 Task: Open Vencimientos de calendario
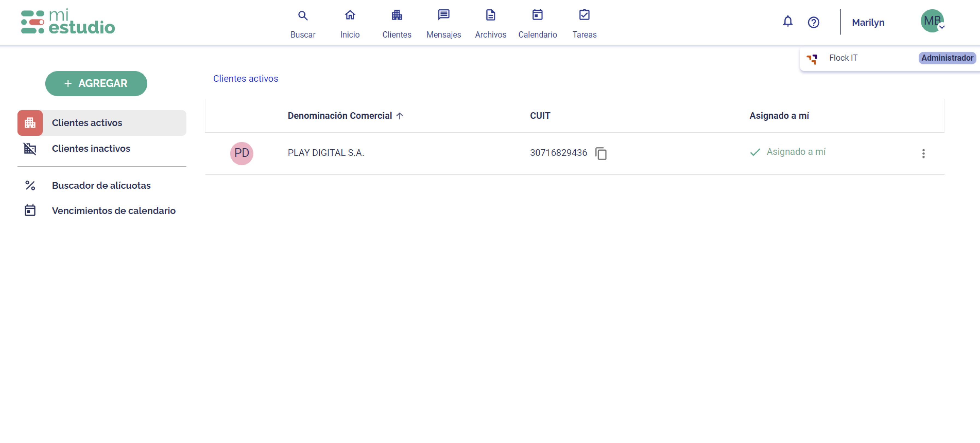click(x=102, y=210)
